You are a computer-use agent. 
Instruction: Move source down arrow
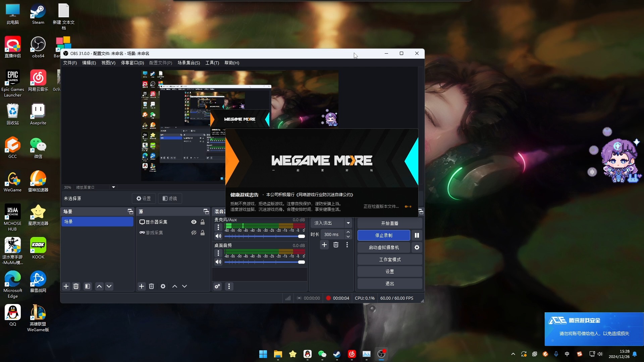pos(184,286)
